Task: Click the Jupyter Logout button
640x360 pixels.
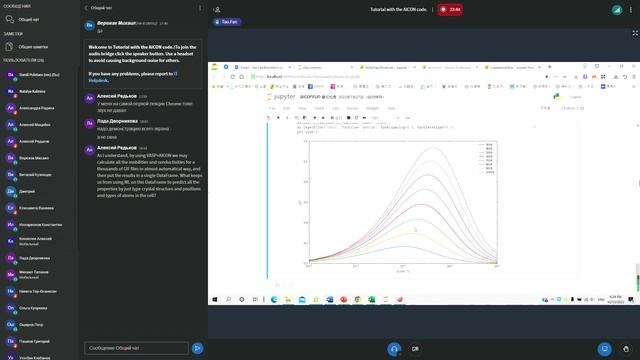Action: [x=576, y=97]
